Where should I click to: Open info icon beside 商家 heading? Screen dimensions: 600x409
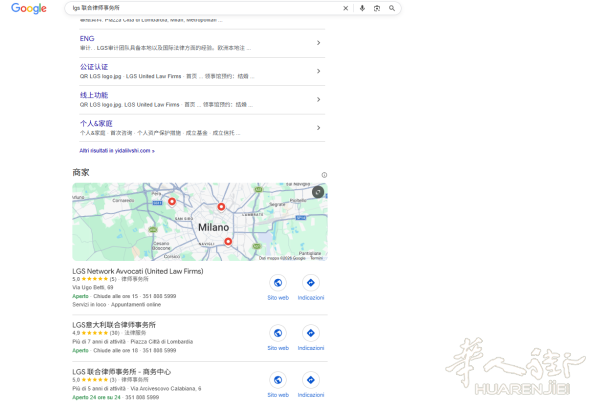tap(324, 175)
